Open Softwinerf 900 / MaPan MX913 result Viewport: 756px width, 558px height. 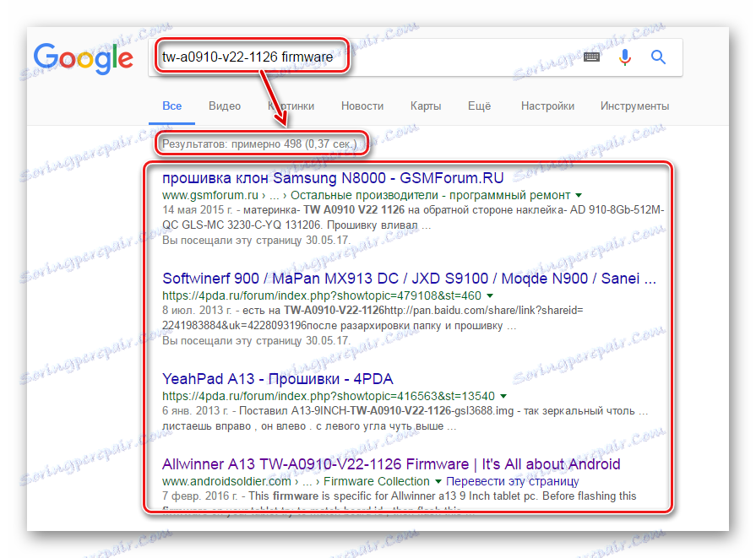point(409,279)
